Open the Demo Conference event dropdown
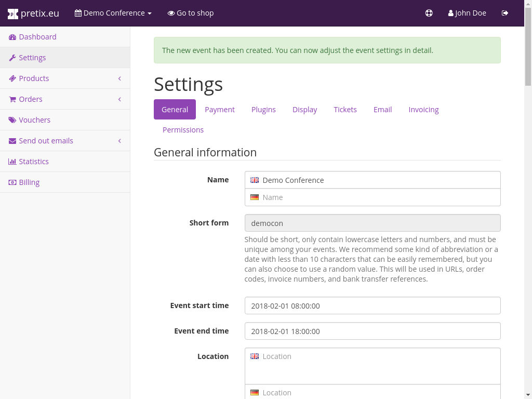This screenshot has width=532, height=399. coord(113,13)
